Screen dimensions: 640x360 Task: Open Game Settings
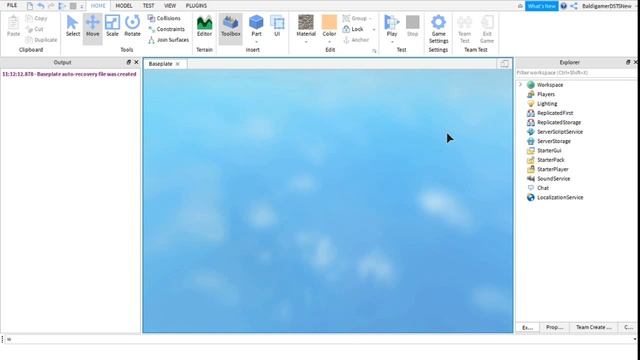pos(438,29)
